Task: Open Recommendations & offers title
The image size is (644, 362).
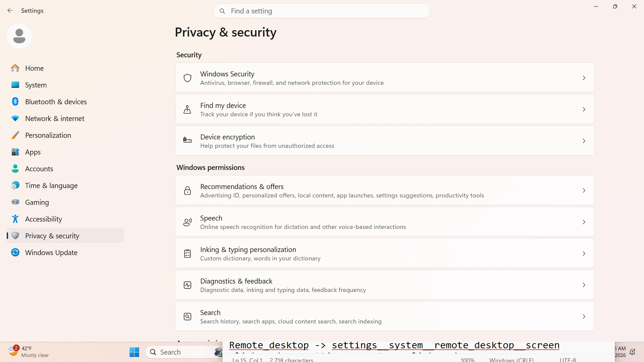Action: pyautogui.click(x=242, y=186)
